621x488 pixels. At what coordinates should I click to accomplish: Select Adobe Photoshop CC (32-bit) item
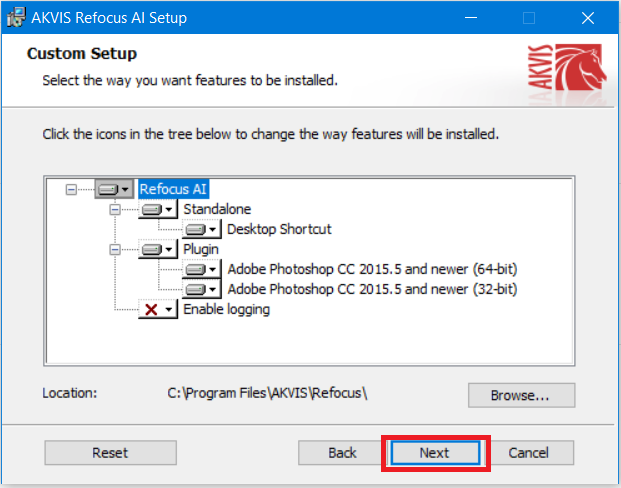[372, 290]
